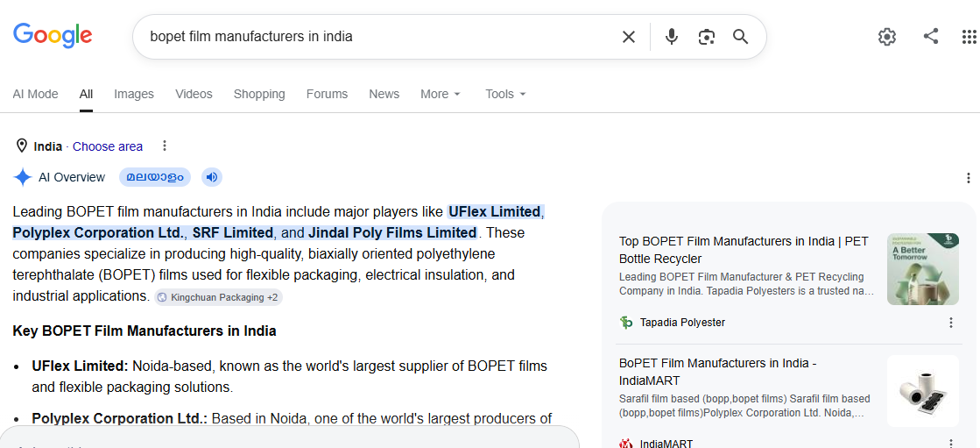Open Top BOPET Film Manufacturers in India result

744,250
